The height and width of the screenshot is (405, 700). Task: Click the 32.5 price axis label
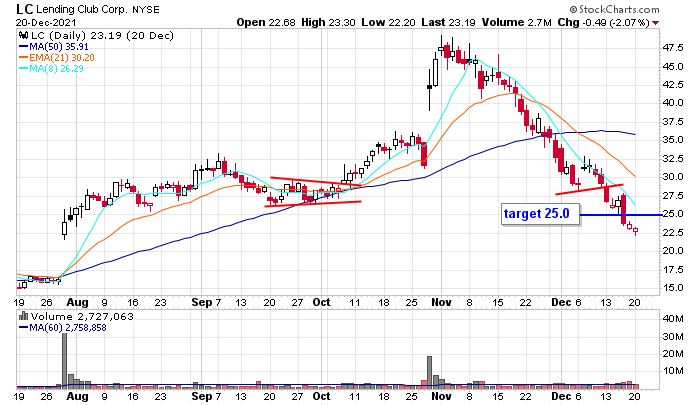point(673,159)
